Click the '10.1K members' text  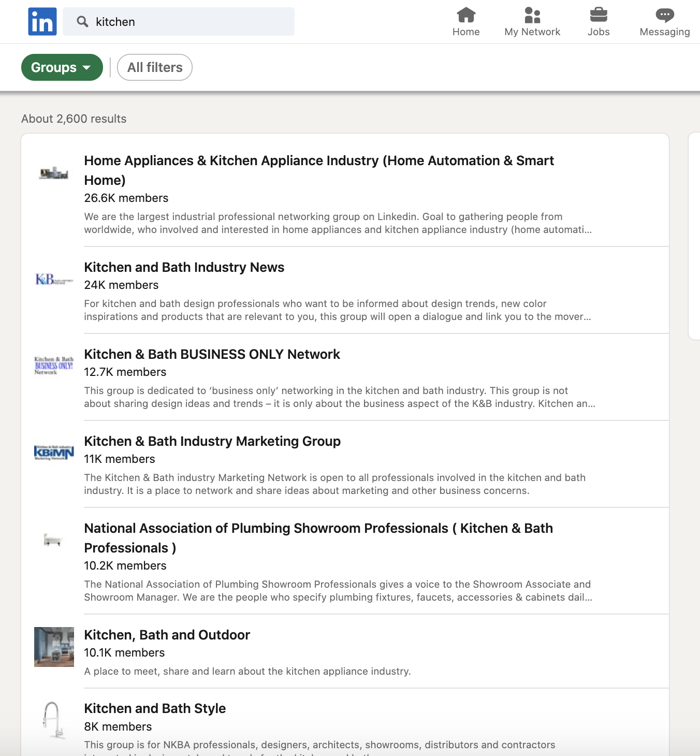click(125, 652)
